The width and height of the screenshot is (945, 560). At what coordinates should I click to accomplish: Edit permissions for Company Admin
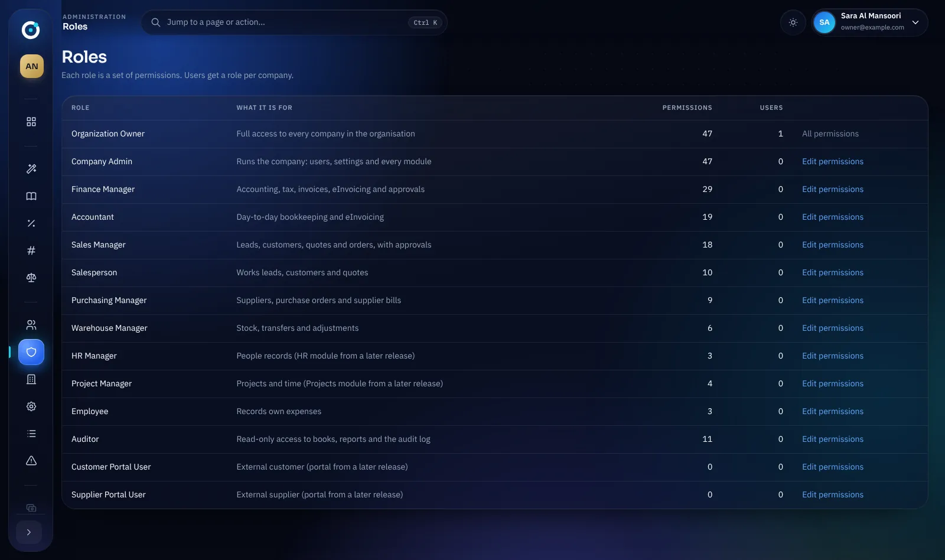(833, 161)
